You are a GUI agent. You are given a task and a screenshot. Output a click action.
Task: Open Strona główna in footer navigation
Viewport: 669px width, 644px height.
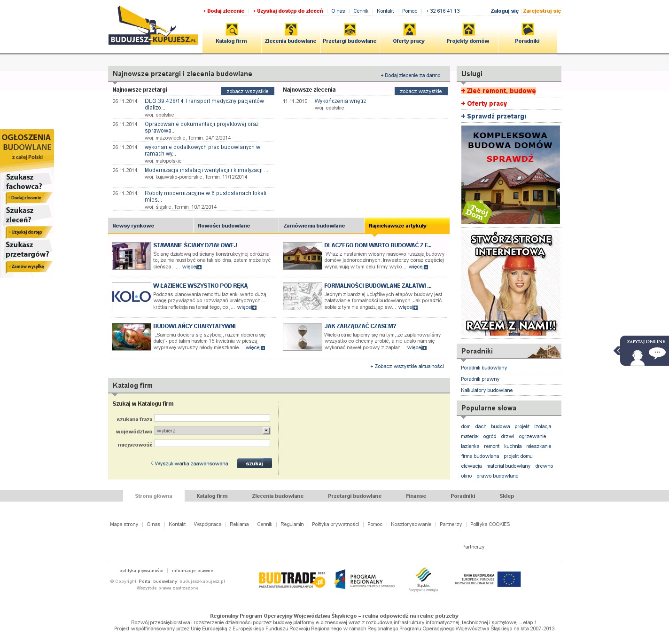154,496
